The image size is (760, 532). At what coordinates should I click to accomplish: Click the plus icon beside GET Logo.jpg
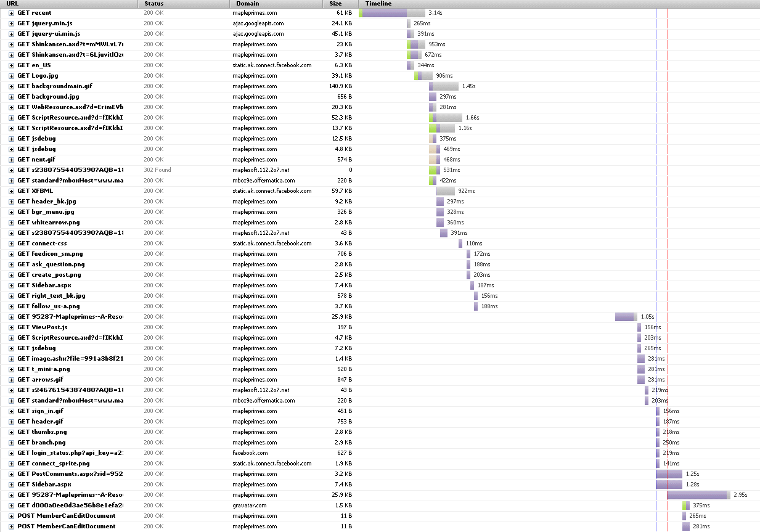point(11,76)
